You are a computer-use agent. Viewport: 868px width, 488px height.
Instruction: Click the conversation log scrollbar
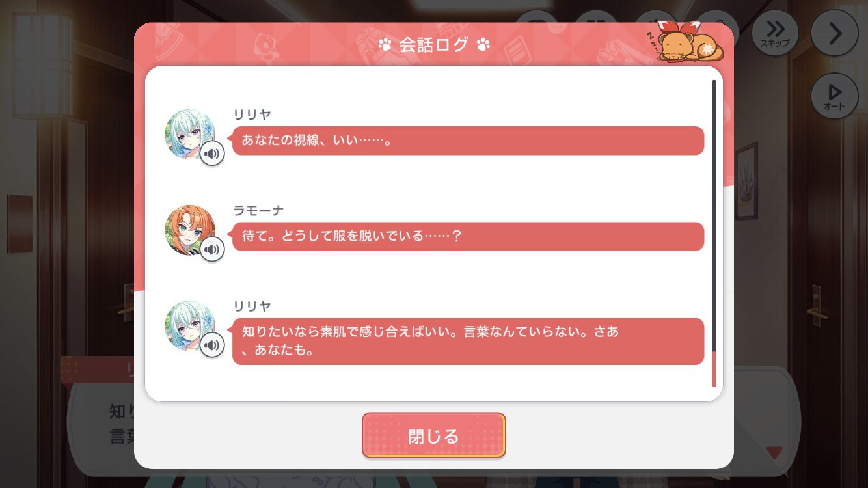[714, 234]
